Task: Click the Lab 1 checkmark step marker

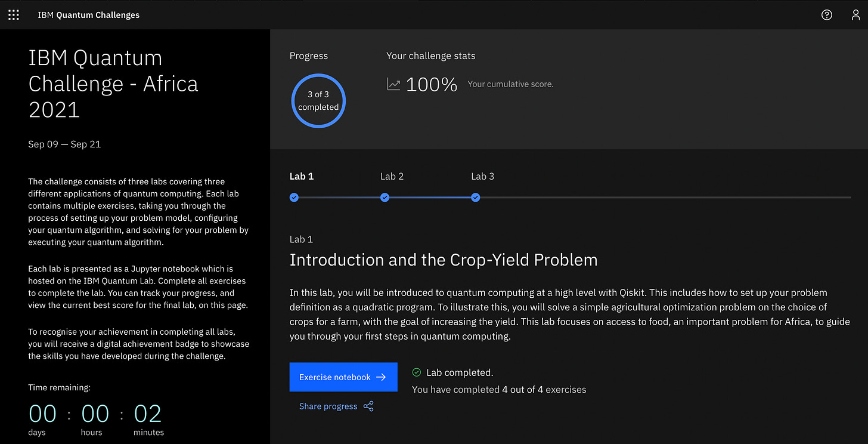Action: [x=294, y=198]
